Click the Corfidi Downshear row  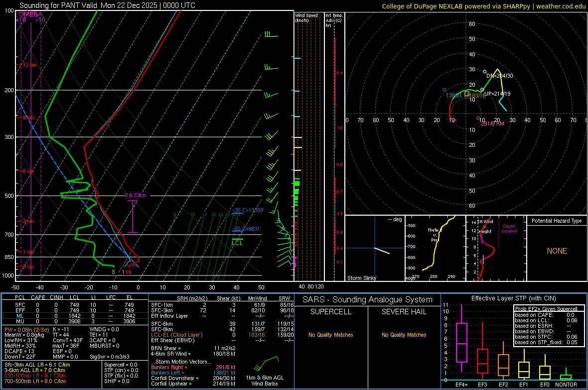[193, 378]
